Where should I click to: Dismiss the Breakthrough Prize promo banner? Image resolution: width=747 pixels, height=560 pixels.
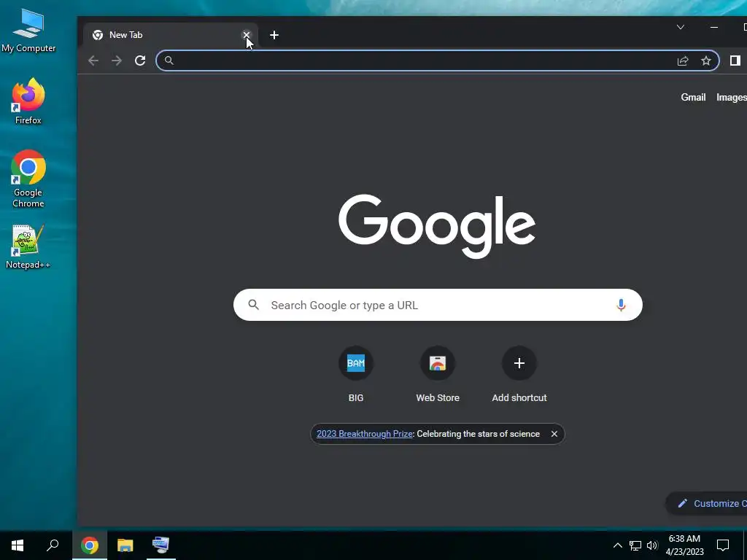[554, 434]
